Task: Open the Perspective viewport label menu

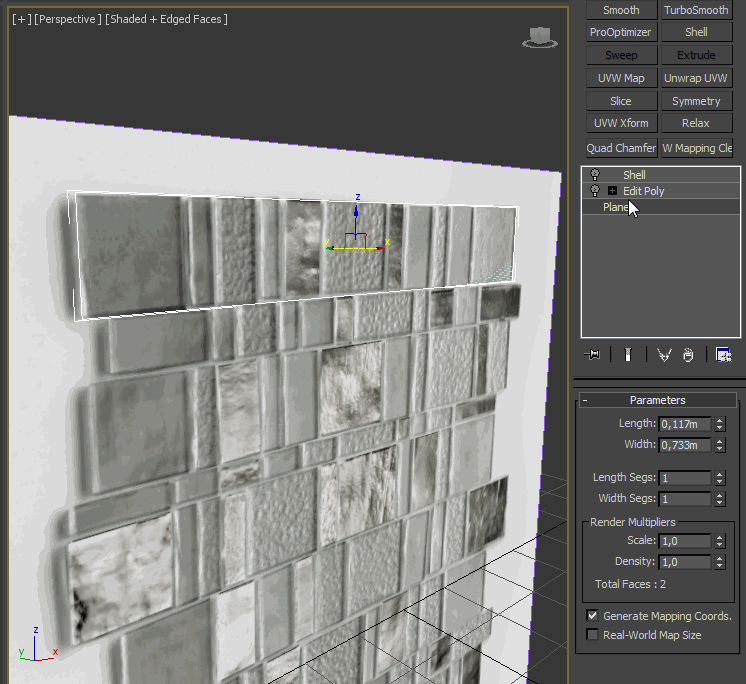Action: (67, 19)
